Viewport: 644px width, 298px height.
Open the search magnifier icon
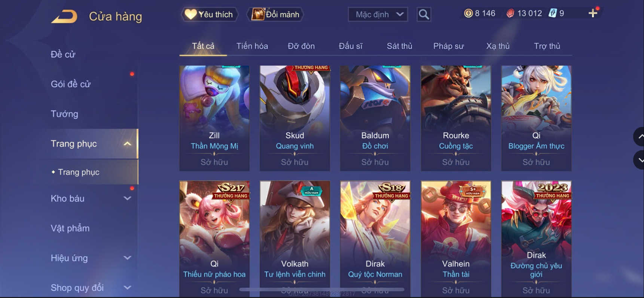[424, 15]
